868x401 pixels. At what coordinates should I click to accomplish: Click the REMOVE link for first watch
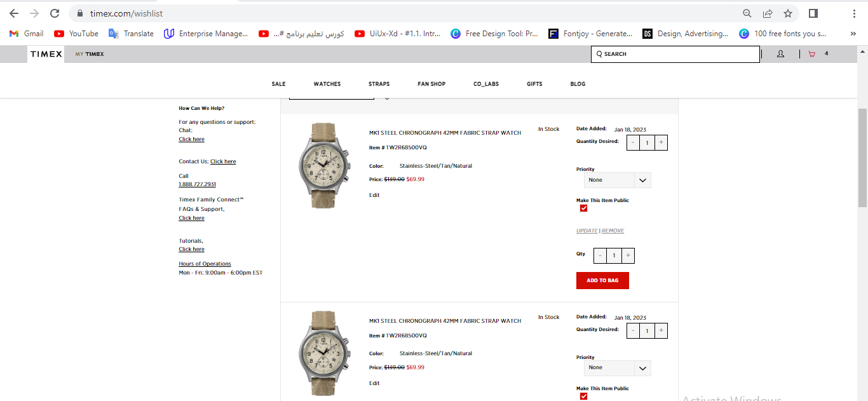coord(613,231)
